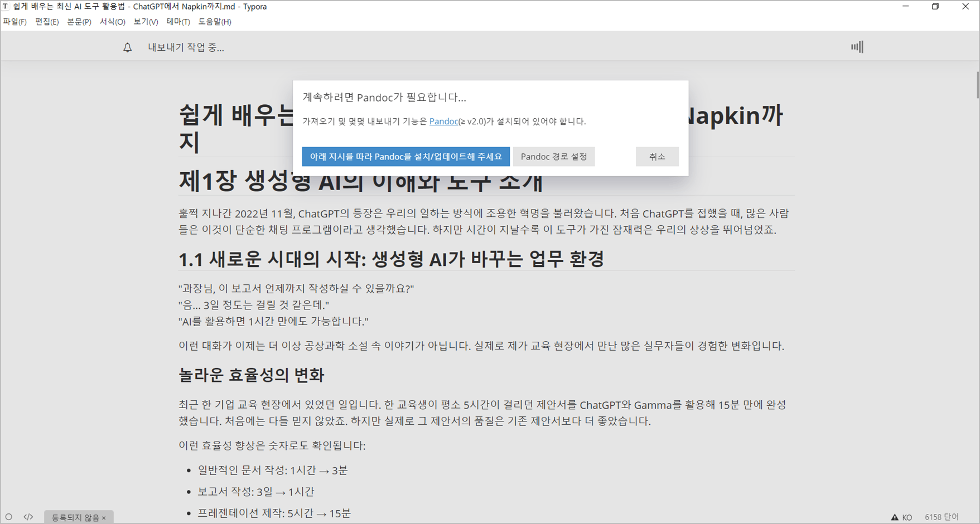Open the Pandoc hyperlink in dialog
The height and width of the screenshot is (524, 980).
[x=443, y=121]
